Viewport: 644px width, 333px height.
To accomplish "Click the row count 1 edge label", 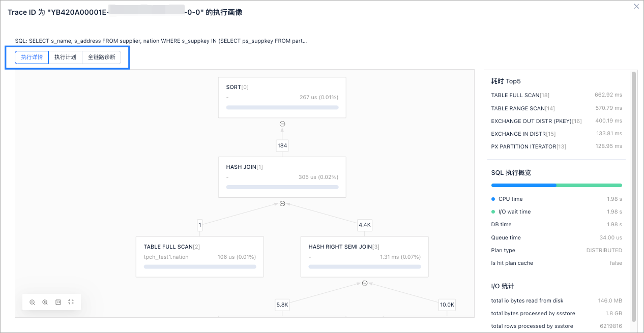I will coord(200,225).
